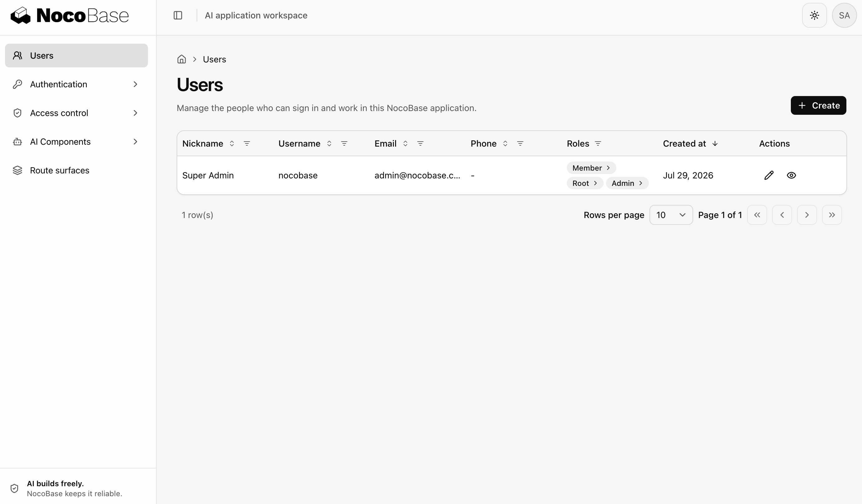This screenshot has height=504, width=862.
Task: Open the SA user avatar menu
Action: pos(844,15)
